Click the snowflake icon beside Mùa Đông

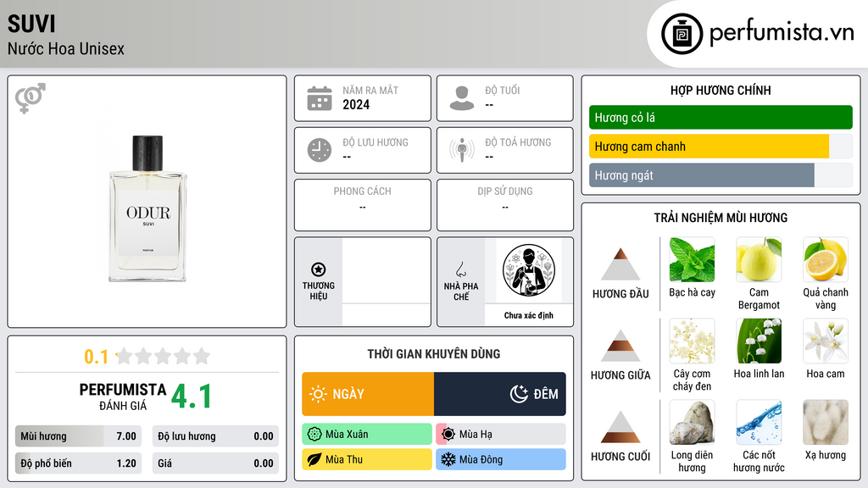pos(448,459)
